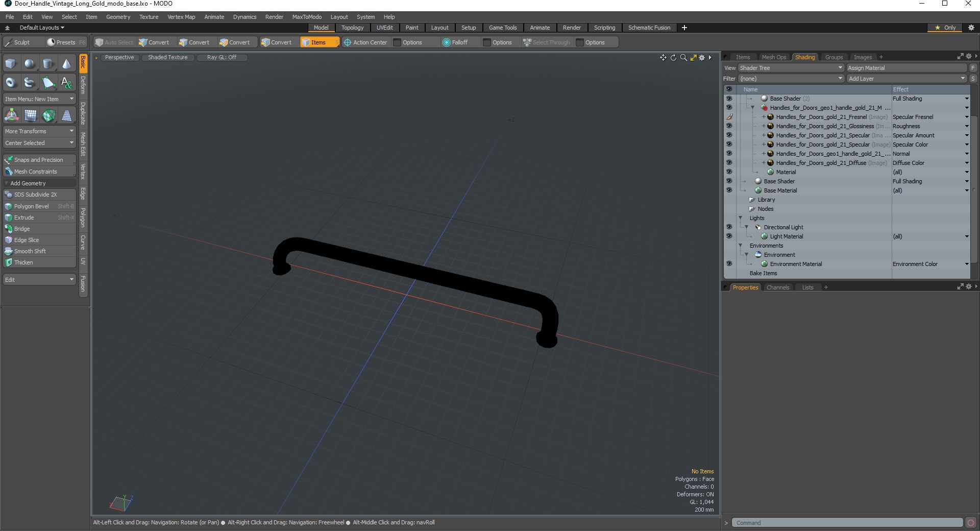Image resolution: width=980 pixels, height=531 pixels.
Task: Select the Cylinder primitive tool
Action: tap(48, 64)
